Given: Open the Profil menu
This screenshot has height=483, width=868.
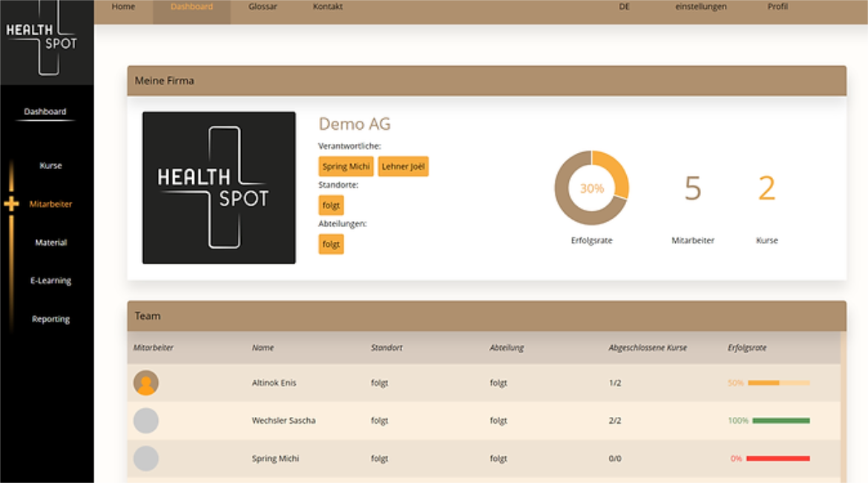Looking at the screenshot, I should tap(777, 7).
